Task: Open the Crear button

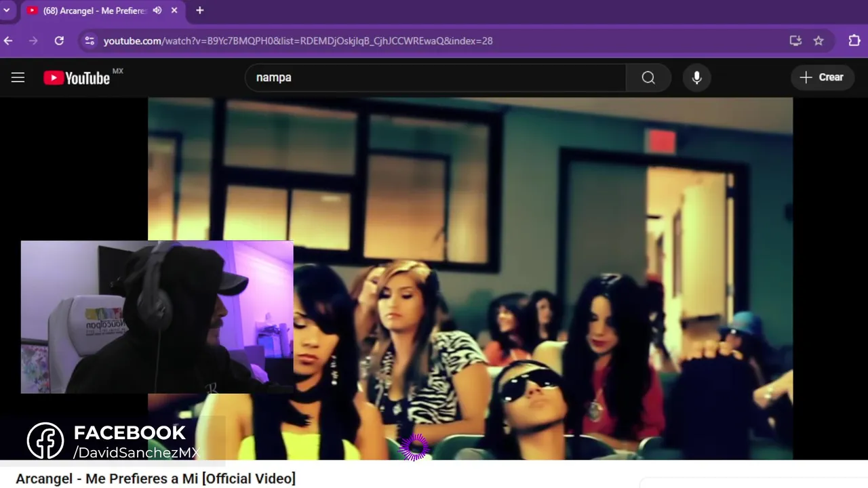Action: [x=822, y=77]
